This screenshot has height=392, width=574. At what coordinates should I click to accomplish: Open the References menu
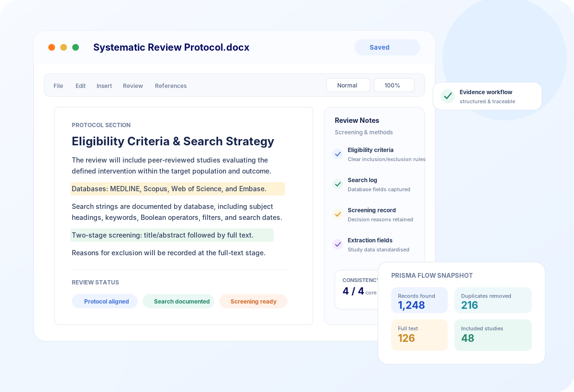171,86
